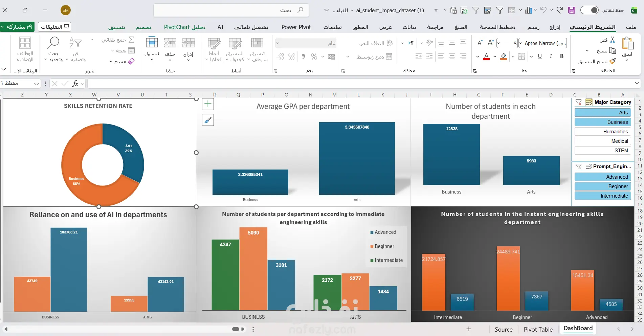This screenshot has height=336, width=644.
Task: Click the Redo arrow icon
Action: tap(560, 10)
